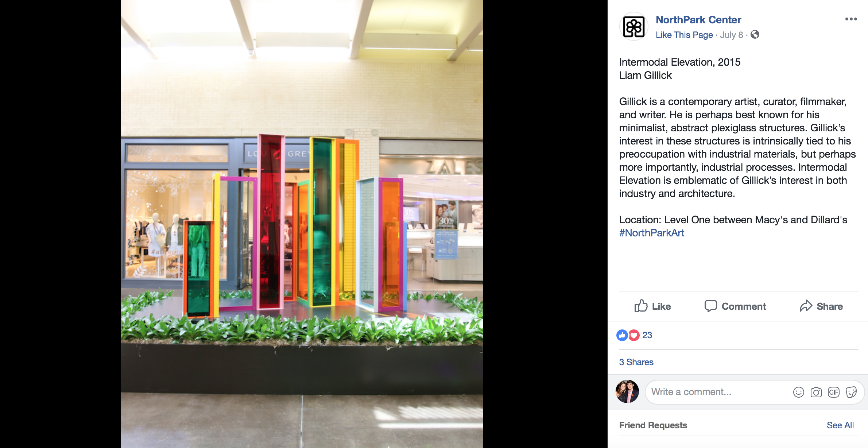Open the NorthPark Center page name link
The image size is (868, 448).
pyautogui.click(x=698, y=20)
